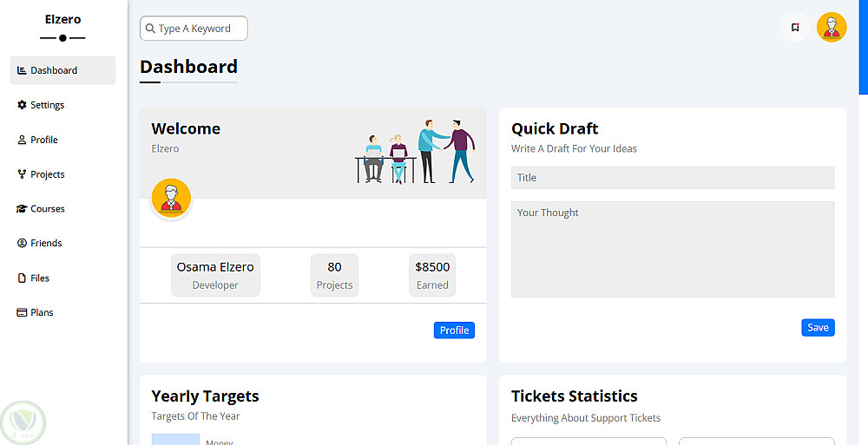The width and height of the screenshot is (868, 445).
Task: Click the Plans credit card icon
Action: (22, 312)
